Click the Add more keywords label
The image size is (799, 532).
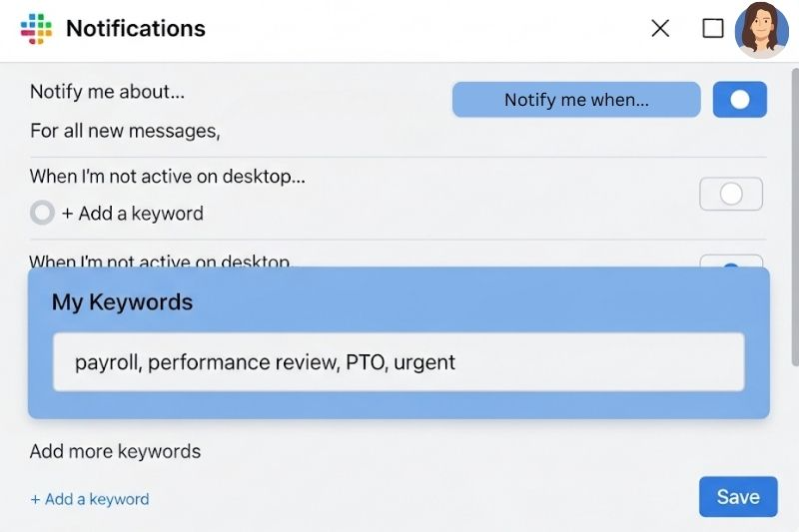pos(115,451)
